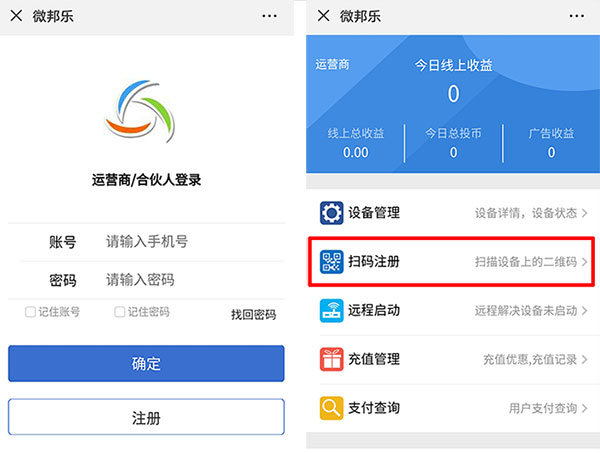Click the 支付查询 magnifier icon

pos(331,408)
